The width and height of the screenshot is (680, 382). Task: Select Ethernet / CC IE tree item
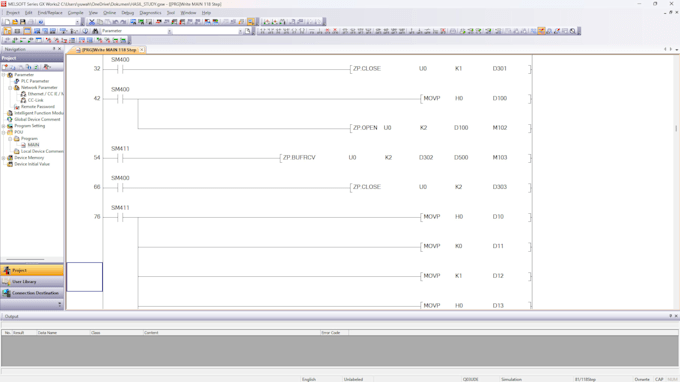coord(45,94)
